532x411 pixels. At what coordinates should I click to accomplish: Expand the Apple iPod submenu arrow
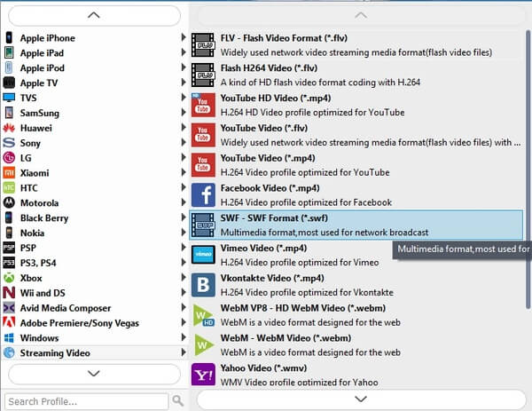184,67
